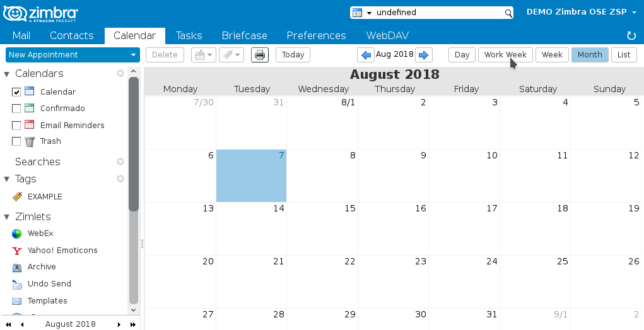This screenshot has height=330, width=644.
Task: Open Searches section gear options
Action: tap(120, 162)
